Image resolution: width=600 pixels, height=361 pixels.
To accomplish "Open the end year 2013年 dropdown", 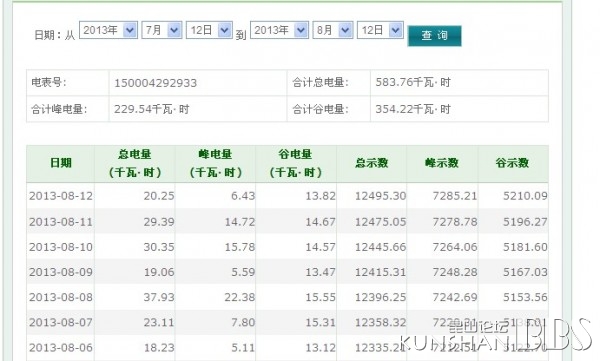I will click(x=279, y=30).
